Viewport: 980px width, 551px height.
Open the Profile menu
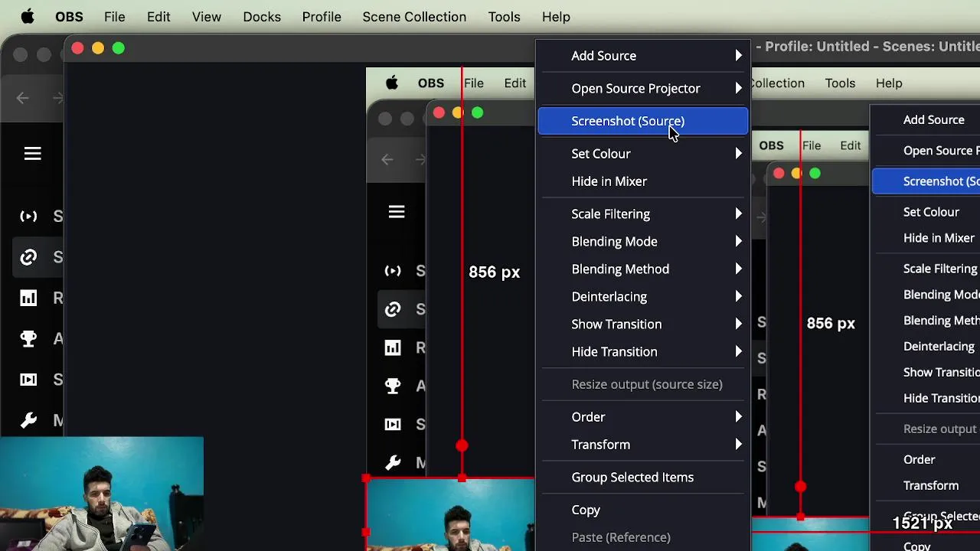(x=322, y=17)
